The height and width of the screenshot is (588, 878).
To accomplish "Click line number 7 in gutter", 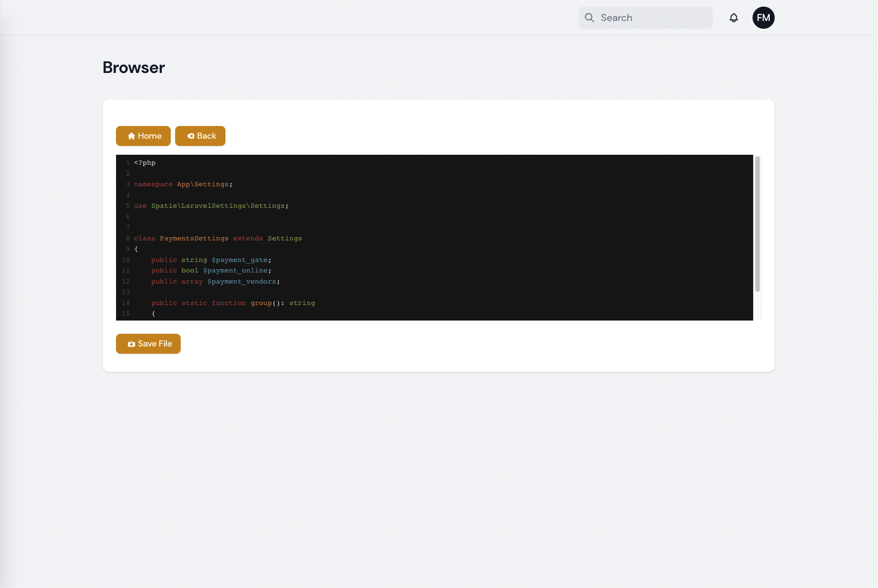I will pos(128,228).
